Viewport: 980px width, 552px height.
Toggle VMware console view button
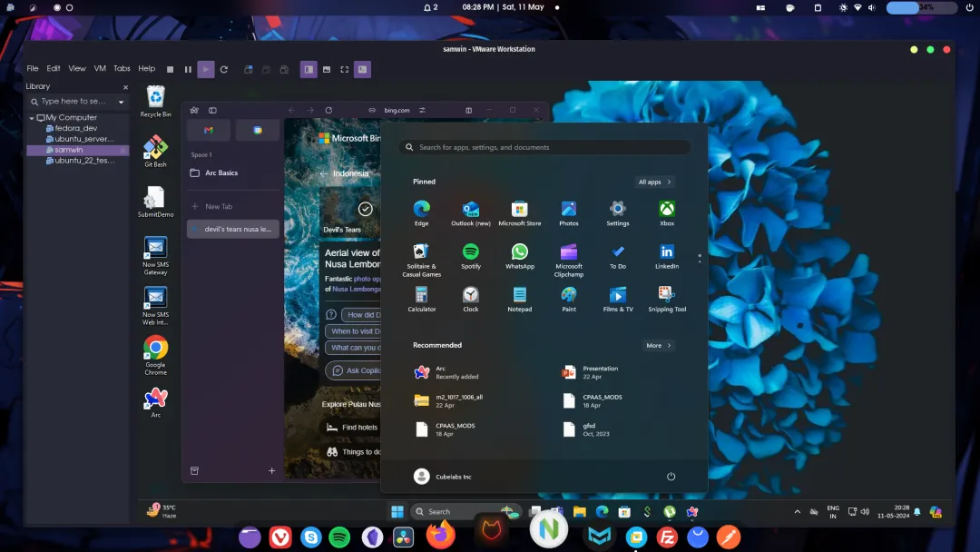click(x=362, y=69)
